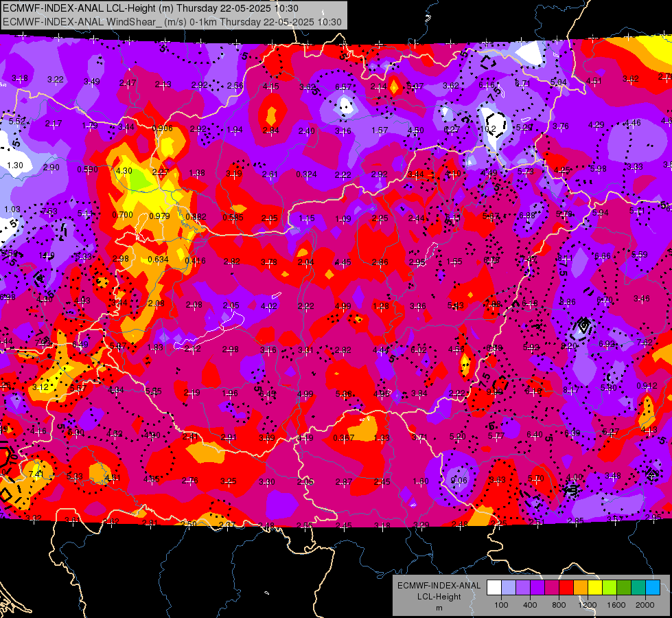Click the 0.906 wind shear value

(x=163, y=128)
